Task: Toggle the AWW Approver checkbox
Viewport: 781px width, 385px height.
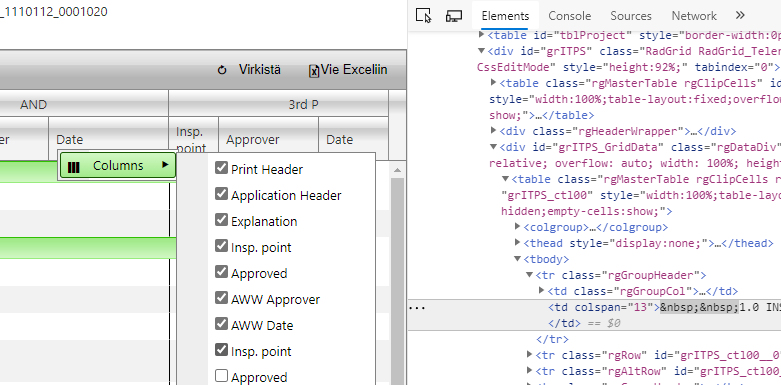Action: click(x=221, y=298)
